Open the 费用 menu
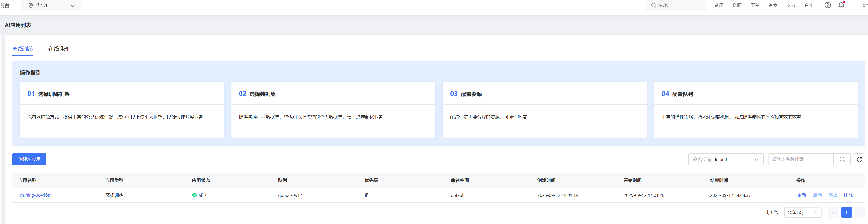 point(718,6)
